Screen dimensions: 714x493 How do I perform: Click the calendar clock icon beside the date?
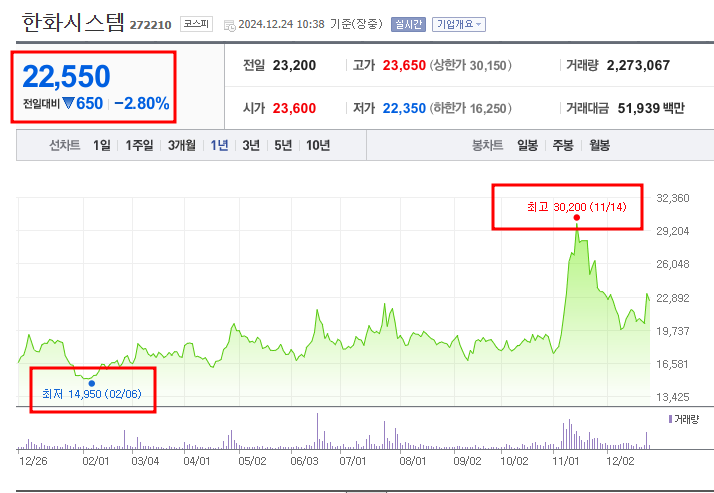click(230, 25)
